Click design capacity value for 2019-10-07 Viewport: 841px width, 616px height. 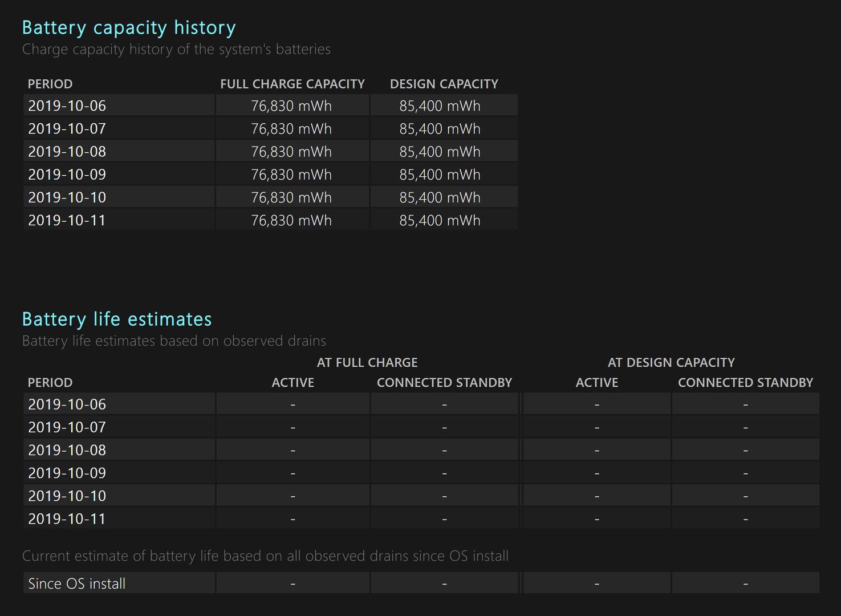pos(440,129)
